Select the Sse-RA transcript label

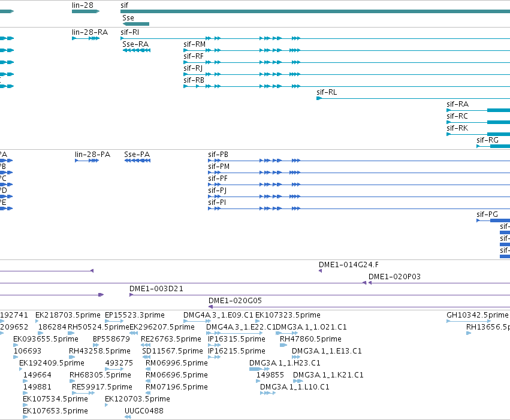(135, 44)
